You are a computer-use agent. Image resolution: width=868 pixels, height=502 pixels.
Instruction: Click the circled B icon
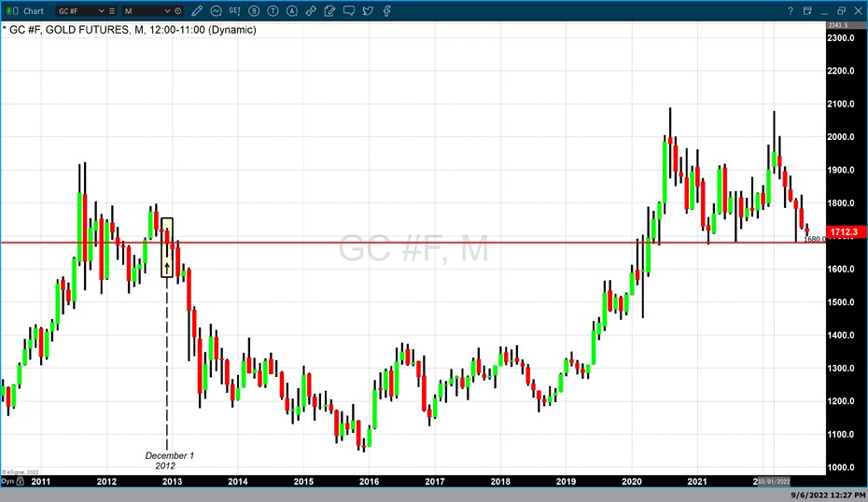(x=254, y=11)
